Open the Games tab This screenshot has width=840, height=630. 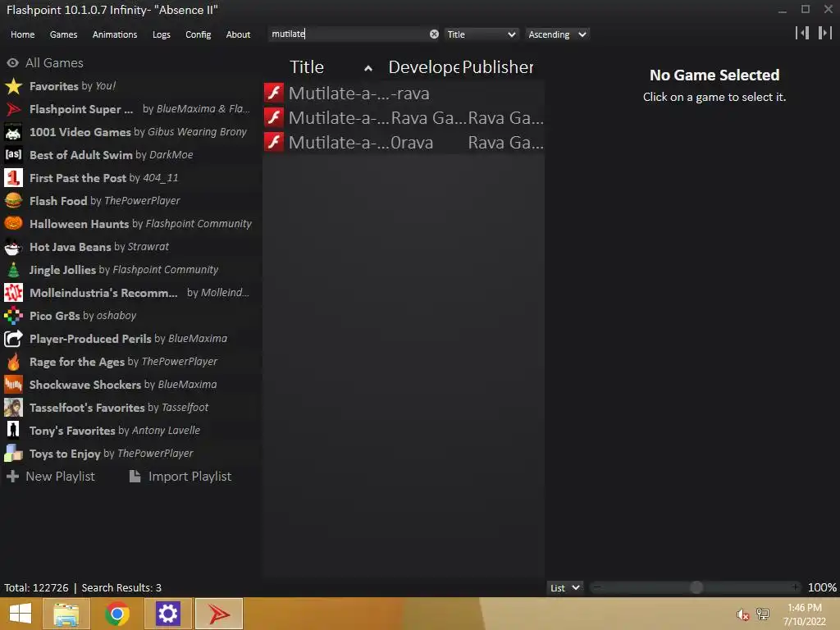coord(63,34)
